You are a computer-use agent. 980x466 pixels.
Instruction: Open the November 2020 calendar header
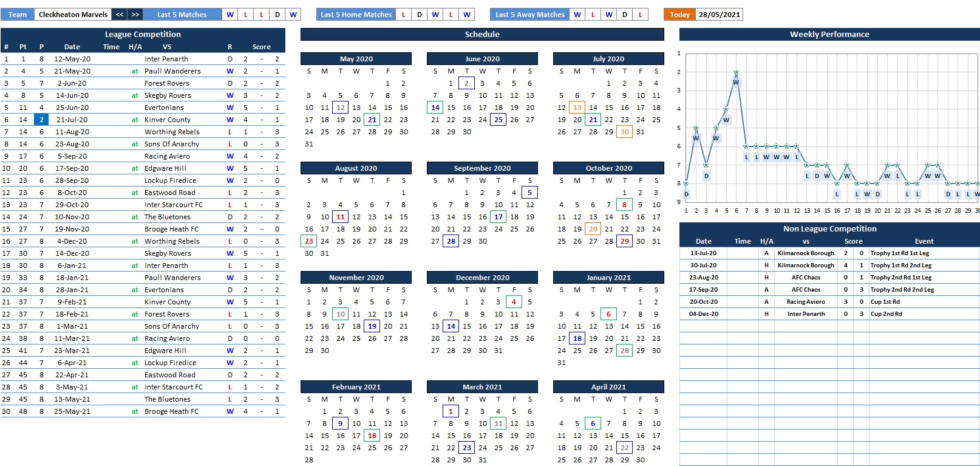click(x=356, y=278)
